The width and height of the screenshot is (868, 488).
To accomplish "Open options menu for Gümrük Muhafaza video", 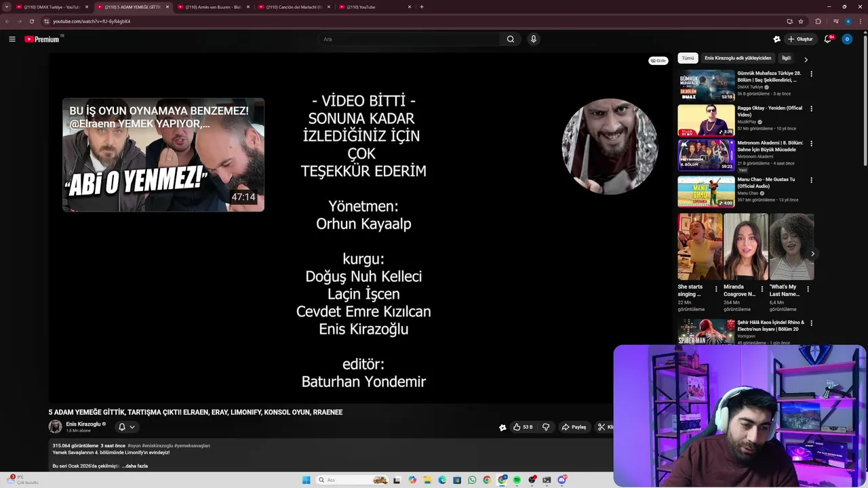I will tap(811, 74).
